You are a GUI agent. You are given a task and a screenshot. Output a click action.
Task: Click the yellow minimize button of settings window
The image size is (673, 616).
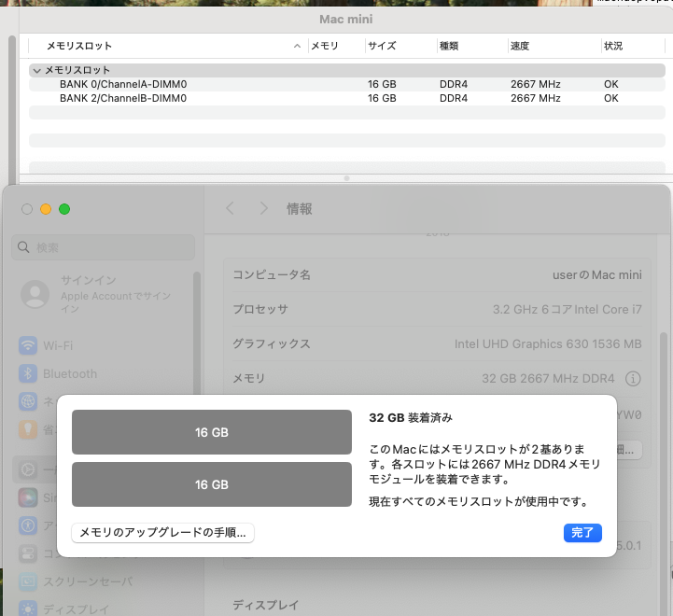pyautogui.click(x=46, y=209)
